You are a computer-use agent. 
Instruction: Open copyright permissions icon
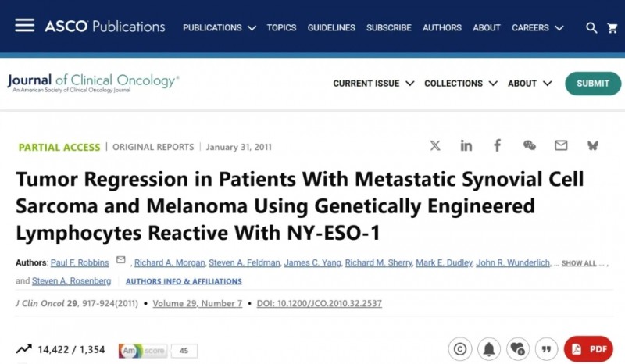click(x=460, y=349)
